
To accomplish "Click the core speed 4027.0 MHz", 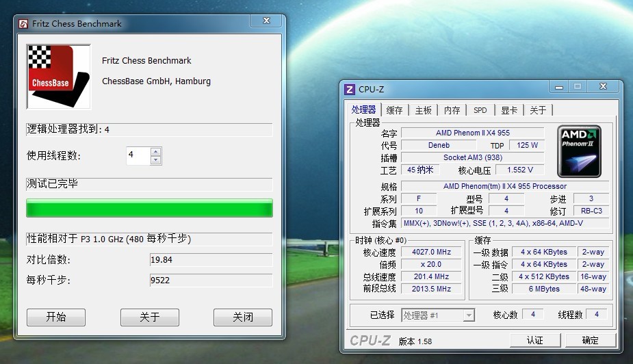I will click(431, 252).
